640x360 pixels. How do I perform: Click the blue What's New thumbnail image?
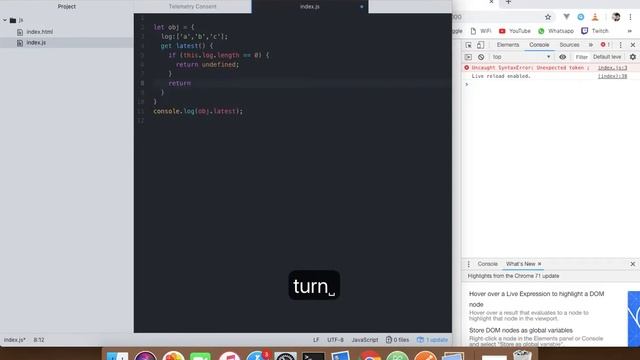pos(634,318)
